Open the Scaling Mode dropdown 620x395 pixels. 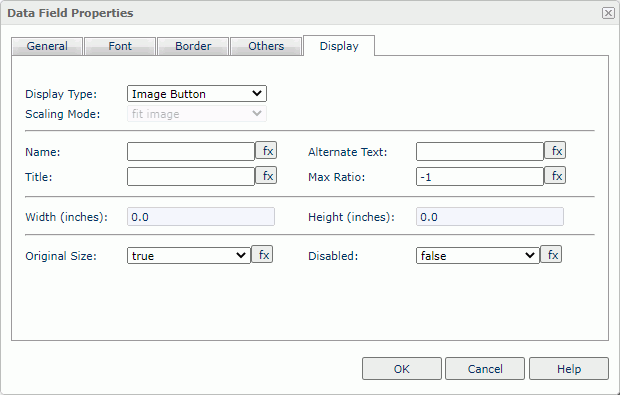point(197,114)
